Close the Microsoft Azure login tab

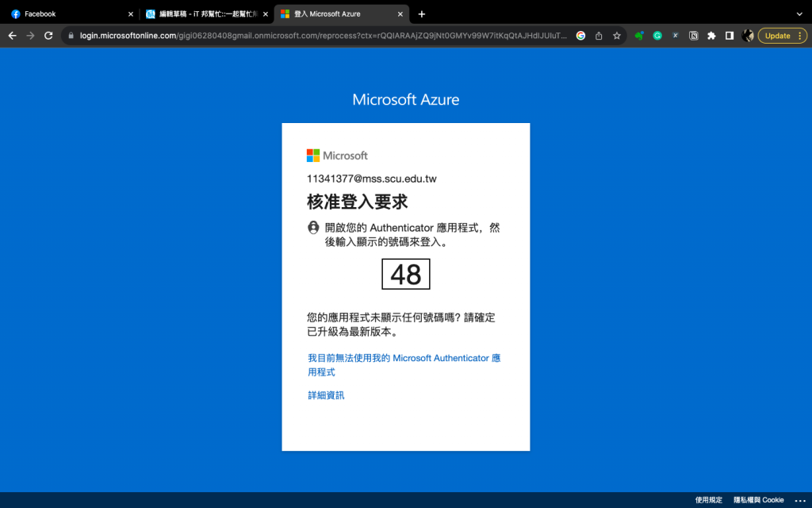pos(400,14)
